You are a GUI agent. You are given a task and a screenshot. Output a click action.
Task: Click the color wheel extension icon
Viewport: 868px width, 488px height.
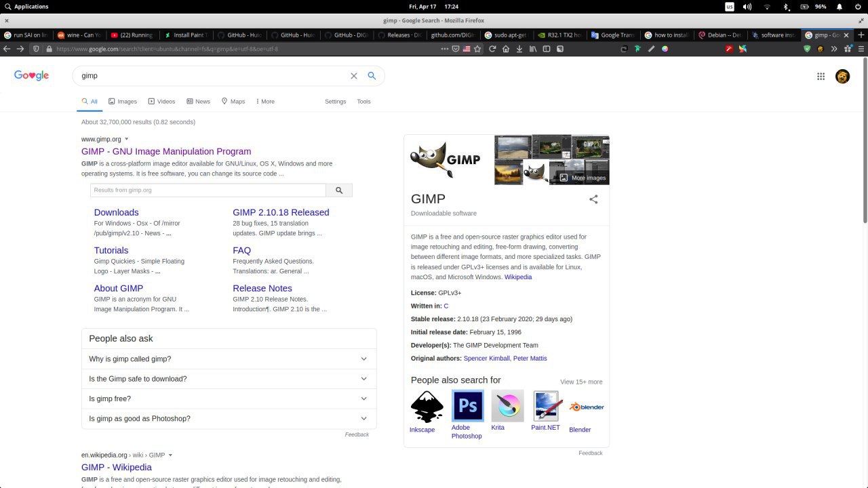tap(665, 49)
